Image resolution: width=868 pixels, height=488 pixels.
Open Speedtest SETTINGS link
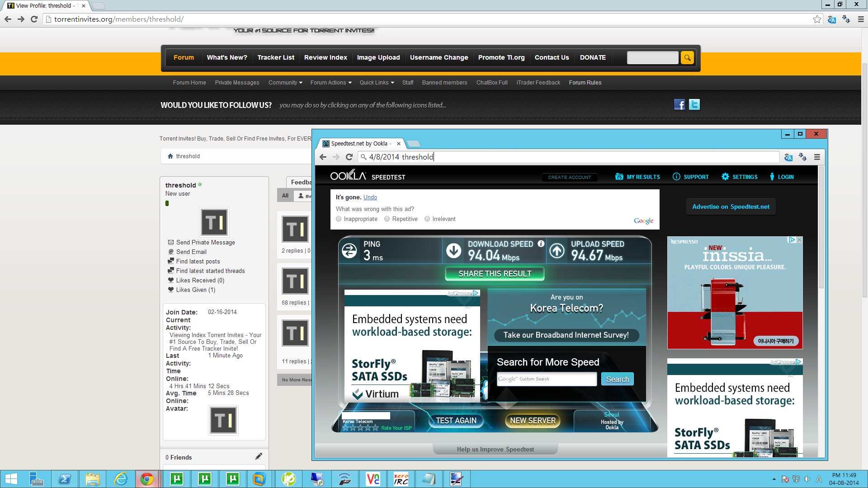pyautogui.click(x=740, y=177)
